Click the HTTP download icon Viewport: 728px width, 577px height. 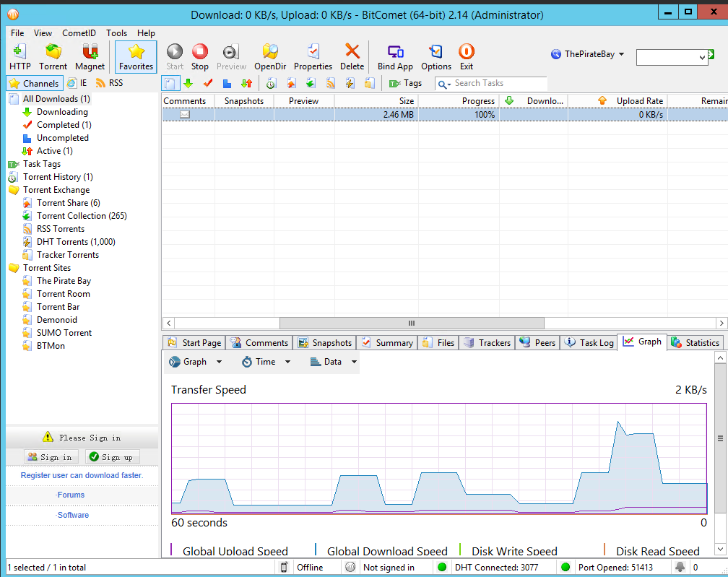[x=20, y=57]
